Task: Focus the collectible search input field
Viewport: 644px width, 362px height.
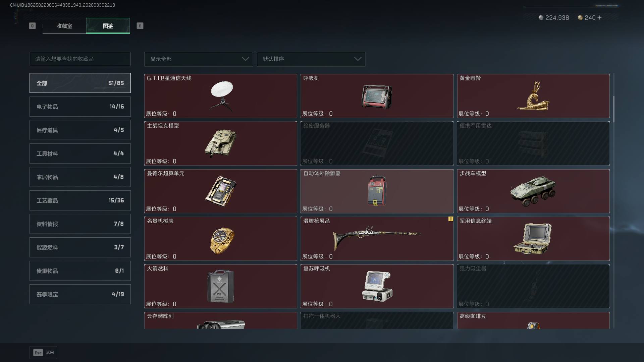Action: [80, 59]
